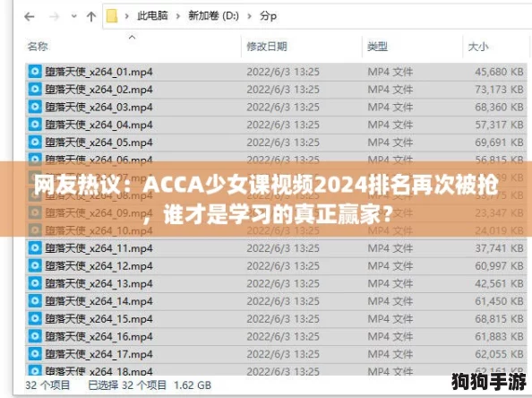
Task: Click the 32 个项目 status bar count
Action: coord(47,385)
